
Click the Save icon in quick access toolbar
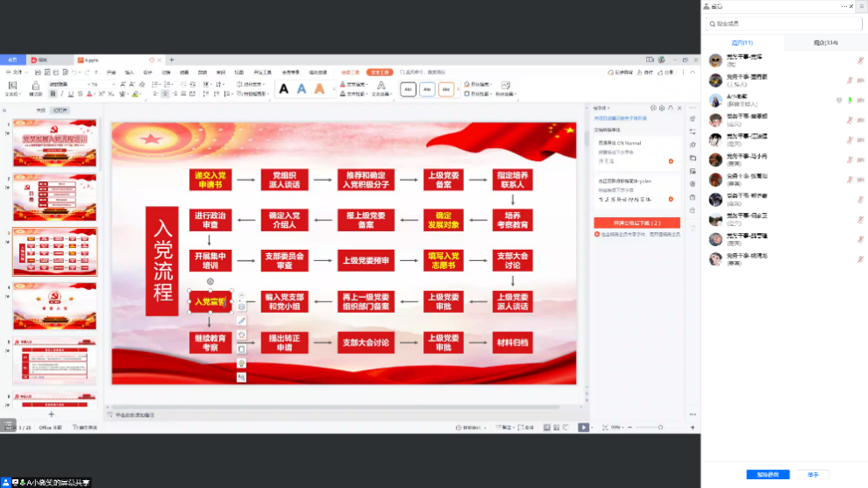(38, 73)
